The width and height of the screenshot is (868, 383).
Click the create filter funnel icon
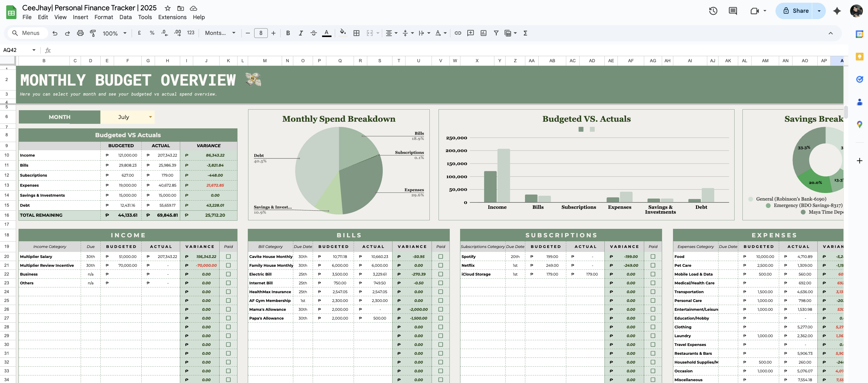(x=496, y=33)
